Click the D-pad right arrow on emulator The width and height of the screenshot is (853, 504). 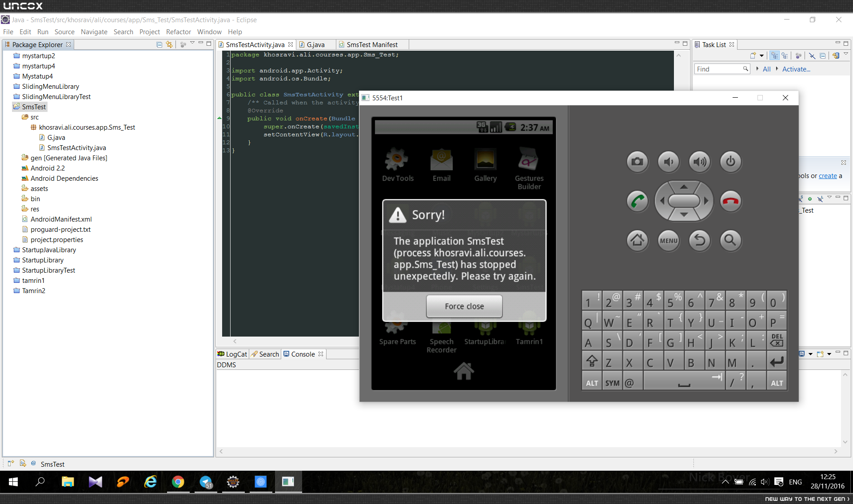pyautogui.click(x=706, y=201)
